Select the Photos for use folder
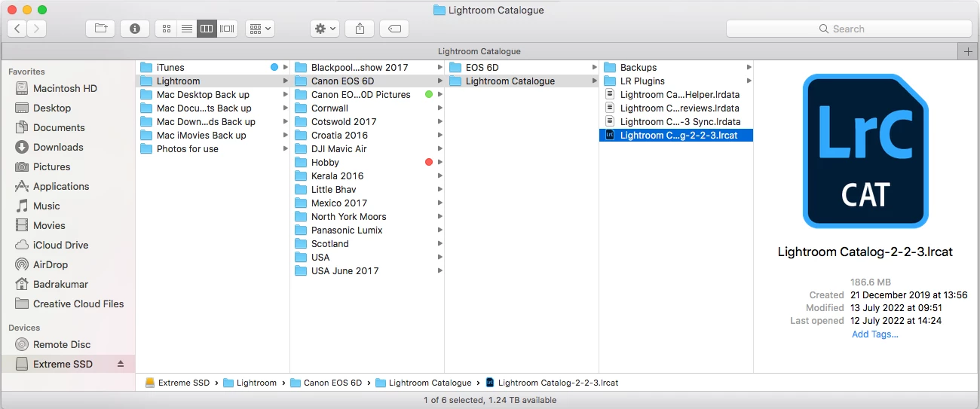This screenshot has height=409, width=980. coord(187,148)
